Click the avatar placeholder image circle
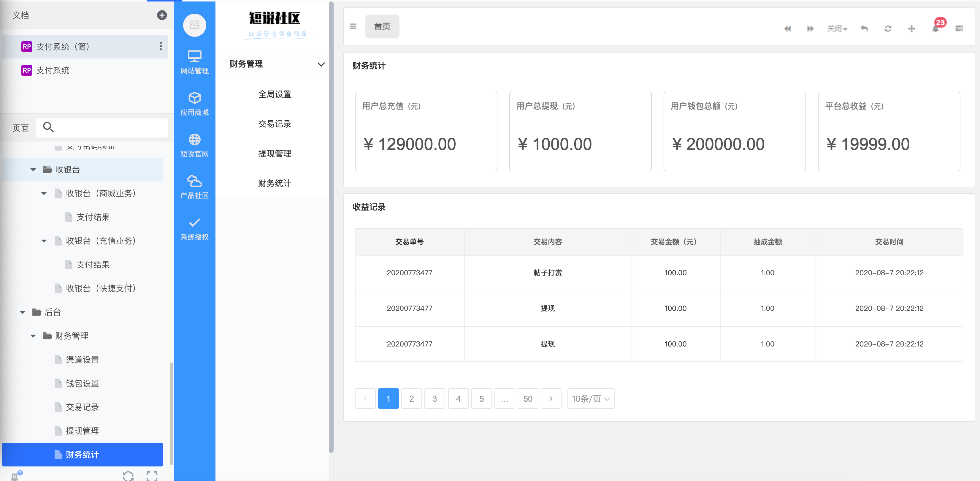This screenshot has height=481, width=980. pos(194,26)
